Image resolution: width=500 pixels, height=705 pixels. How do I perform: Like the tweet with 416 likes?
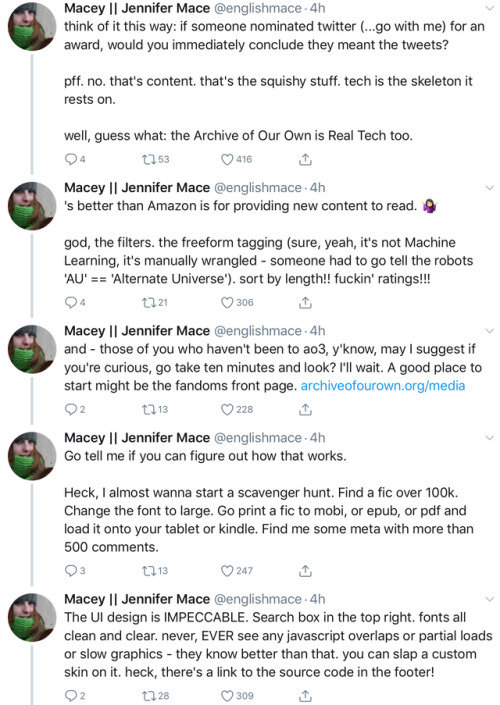tap(227, 159)
